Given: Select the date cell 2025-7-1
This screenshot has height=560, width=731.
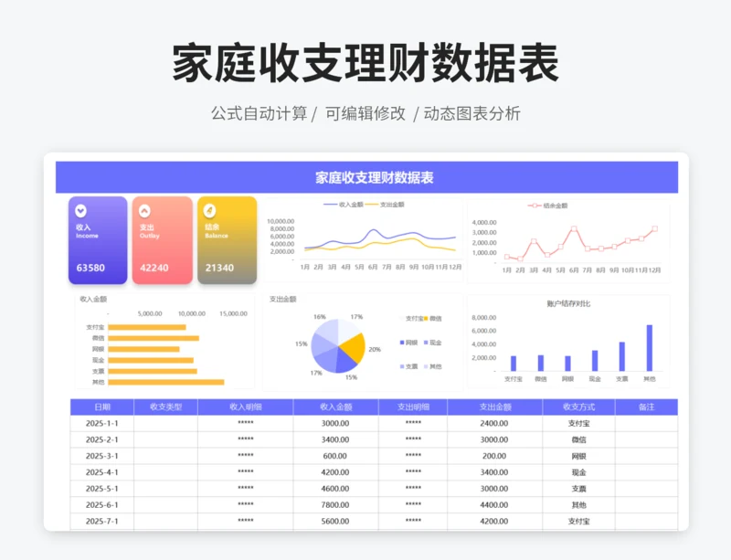Looking at the screenshot, I should [x=102, y=522].
